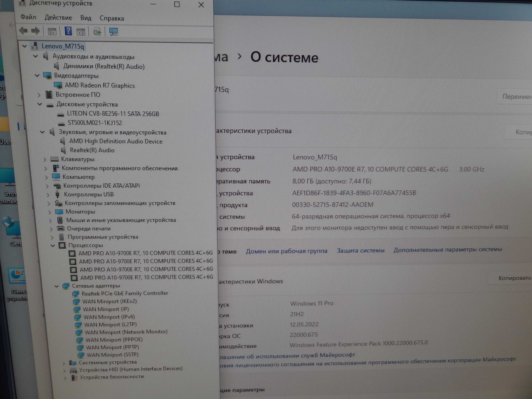This screenshot has width=532, height=399.
Task: Collapse Звуковые, игровые и видеоустройства category
Action: pyautogui.click(x=42, y=132)
